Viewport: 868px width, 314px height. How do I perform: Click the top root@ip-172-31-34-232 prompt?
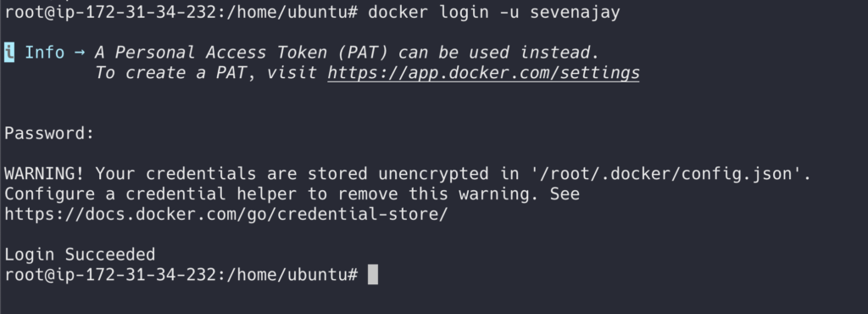109,12
